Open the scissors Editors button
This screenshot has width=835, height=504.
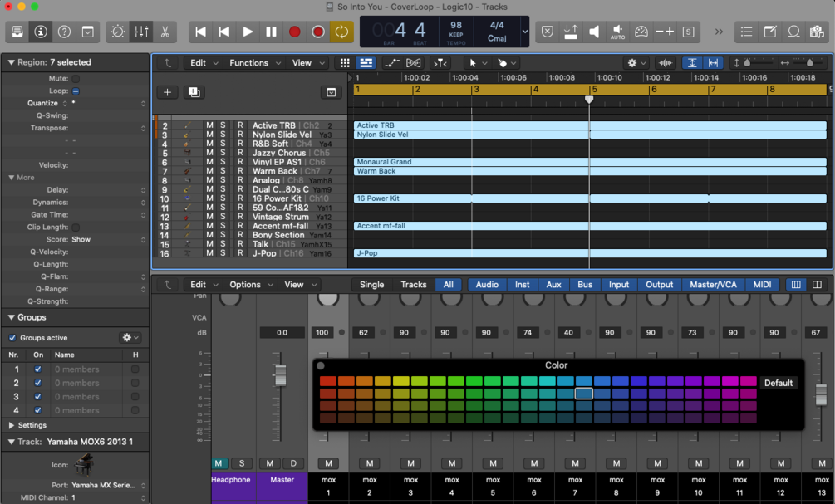point(165,32)
